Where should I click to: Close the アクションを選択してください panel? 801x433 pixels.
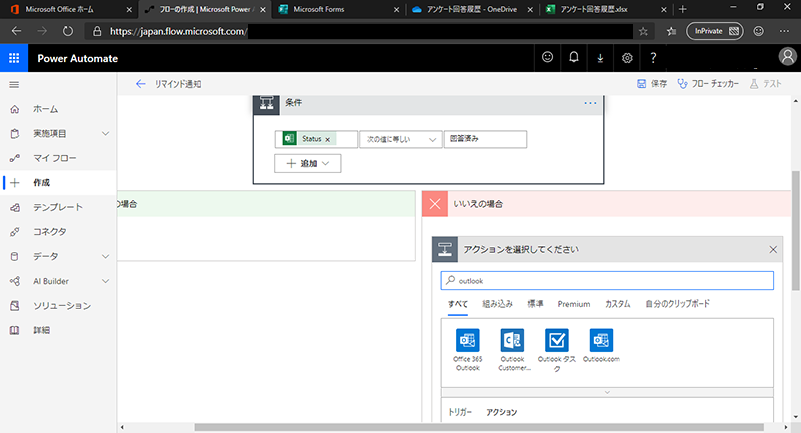coord(773,249)
